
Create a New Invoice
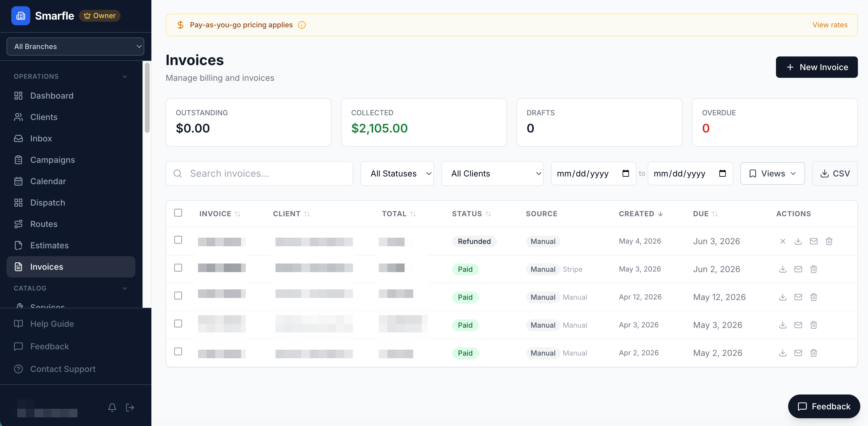coord(816,67)
